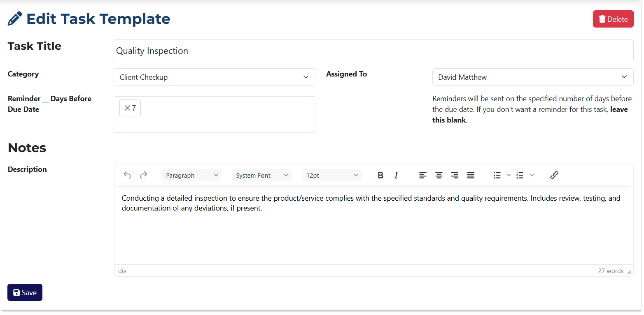Click the Redo icon in the editor toolbar
Viewport: 644px width, 315px height.
143,175
